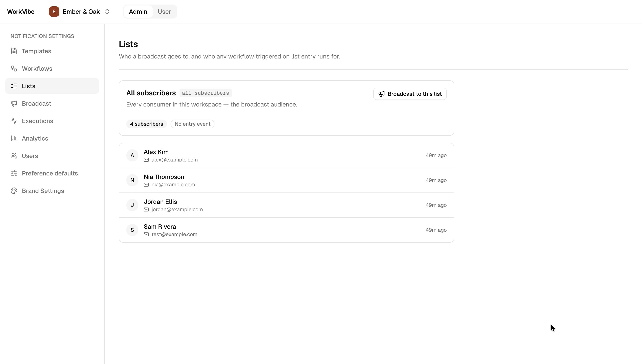Image resolution: width=642 pixels, height=364 pixels.
Task: Click Broadcast to this list button
Action: pyautogui.click(x=410, y=94)
